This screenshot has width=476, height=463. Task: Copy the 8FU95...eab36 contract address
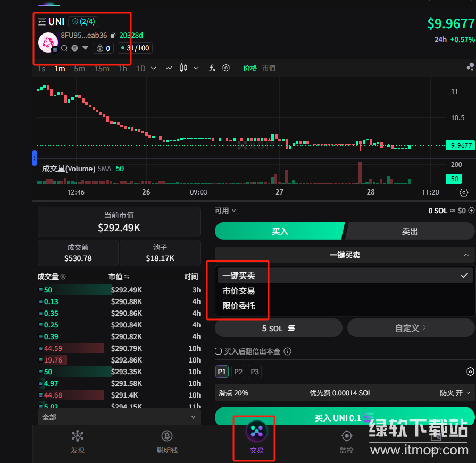point(113,36)
